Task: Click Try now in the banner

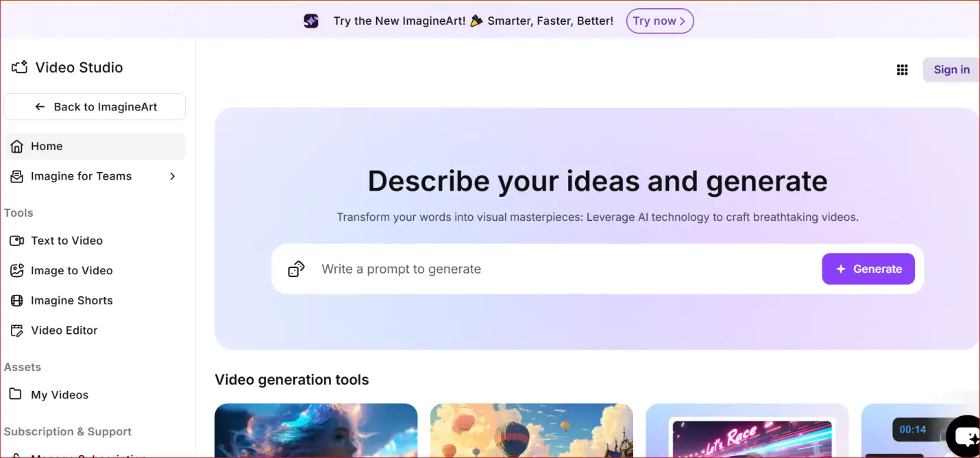Action: coord(659,21)
